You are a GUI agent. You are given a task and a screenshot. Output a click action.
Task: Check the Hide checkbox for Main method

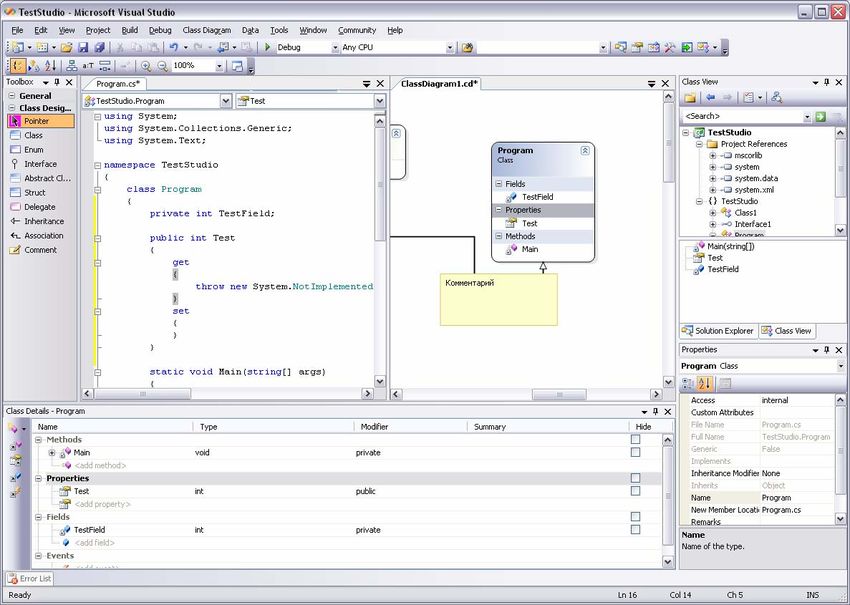coord(635,453)
